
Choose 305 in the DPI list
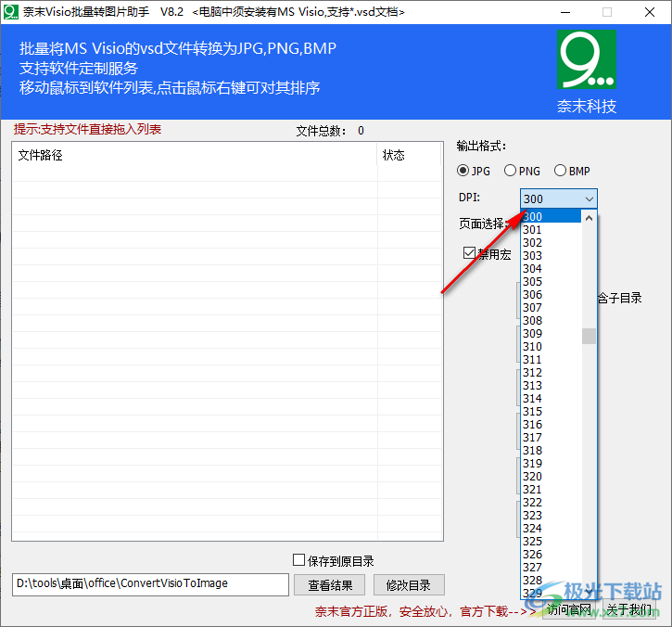551,281
